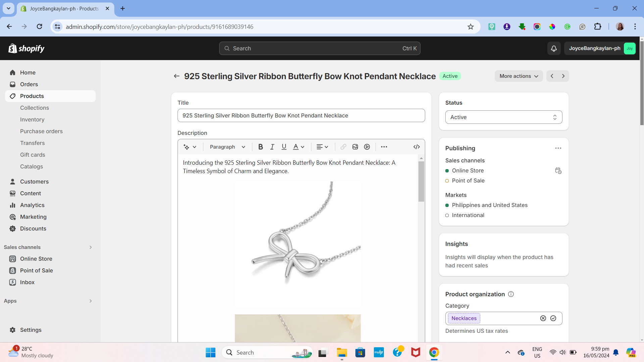Image resolution: width=644 pixels, height=362 pixels.
Task: Open Paragraph style dropdown
Action: (228, 147)
